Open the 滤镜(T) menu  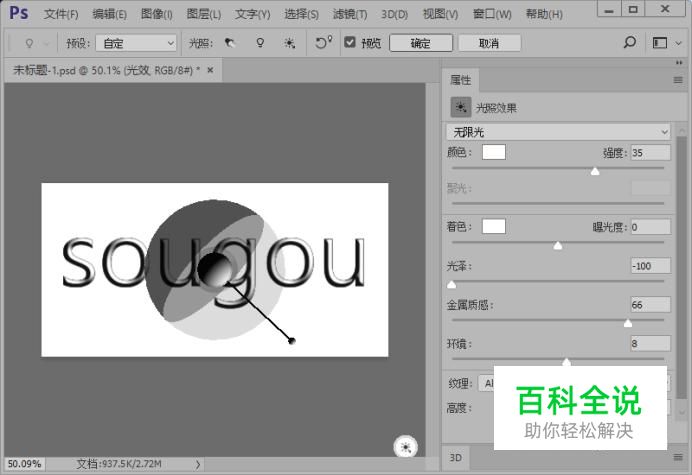[x=350, y=14]
